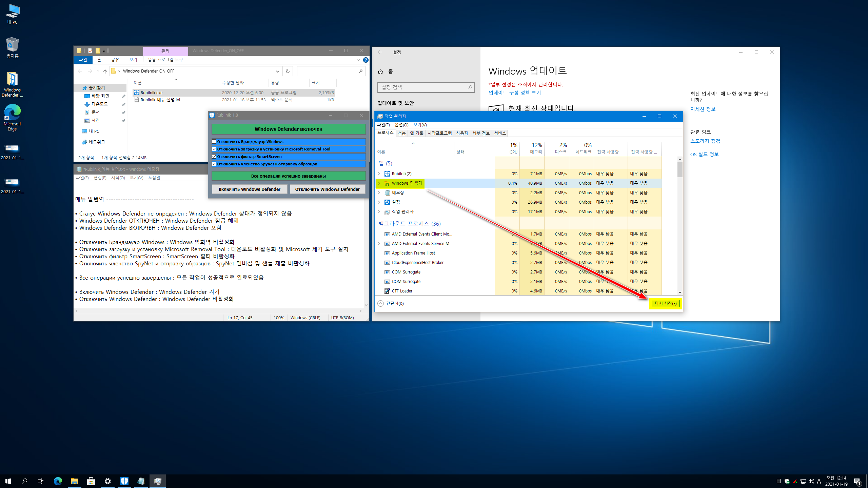Image resolution: width=868 pixels, height=488 pixels.
Task: Switch to the 성능 tab
Action: pos(401,133)
